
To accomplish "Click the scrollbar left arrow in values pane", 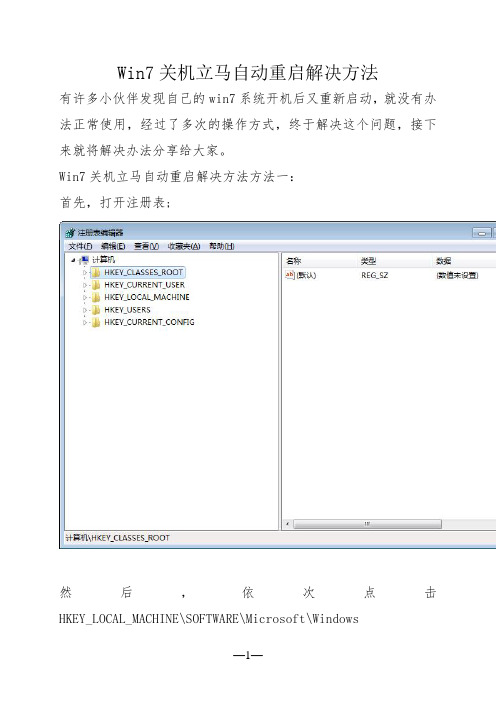I will (287, 524).
